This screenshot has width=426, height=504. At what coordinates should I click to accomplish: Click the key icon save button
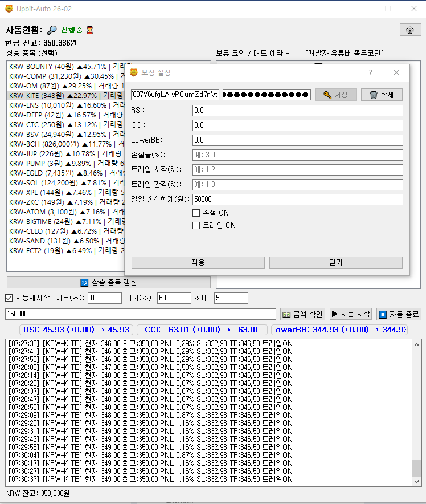click(335, 95)
